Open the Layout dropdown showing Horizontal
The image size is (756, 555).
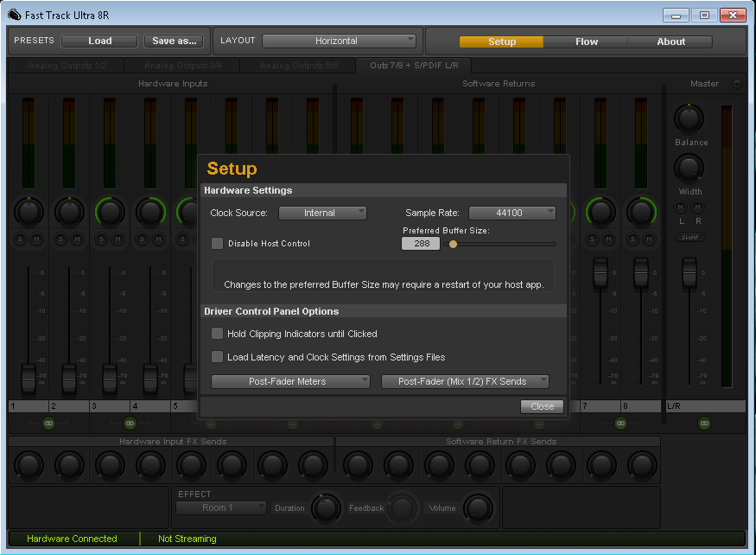[339, 41]
